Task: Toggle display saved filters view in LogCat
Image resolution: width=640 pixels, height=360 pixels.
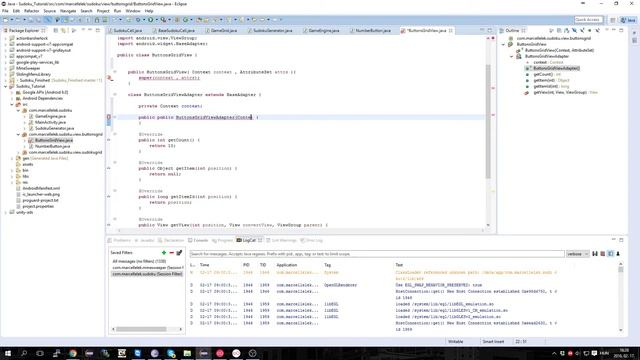Action: 611,254
